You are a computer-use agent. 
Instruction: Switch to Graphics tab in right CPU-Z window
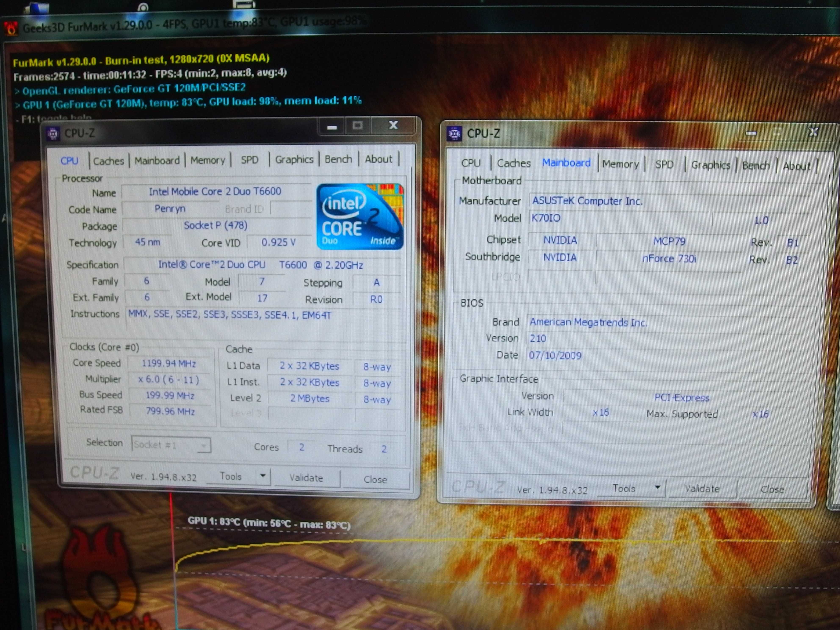[710, 165]
